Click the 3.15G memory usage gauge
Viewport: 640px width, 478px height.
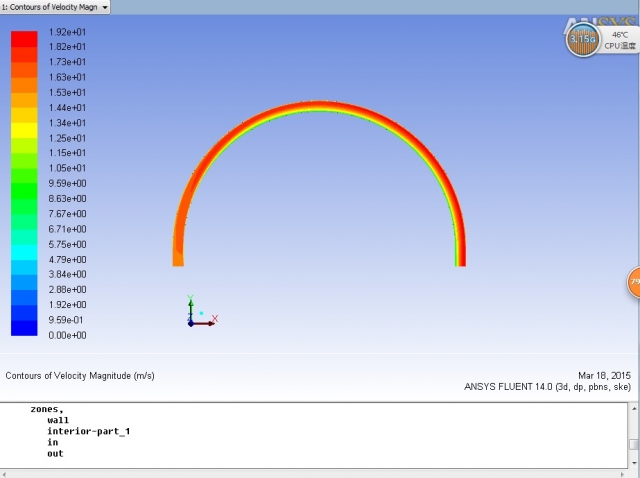(582, 39)
